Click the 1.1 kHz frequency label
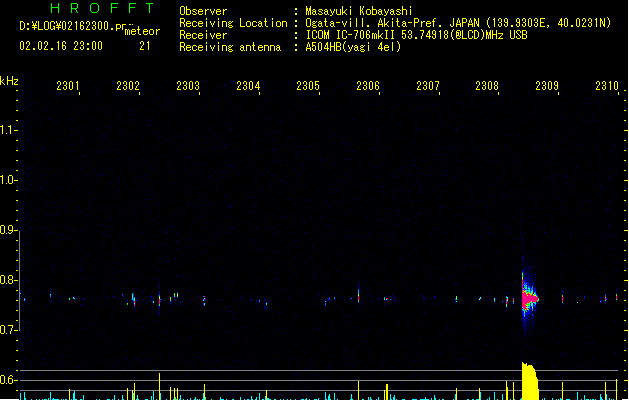 [8, 130]
